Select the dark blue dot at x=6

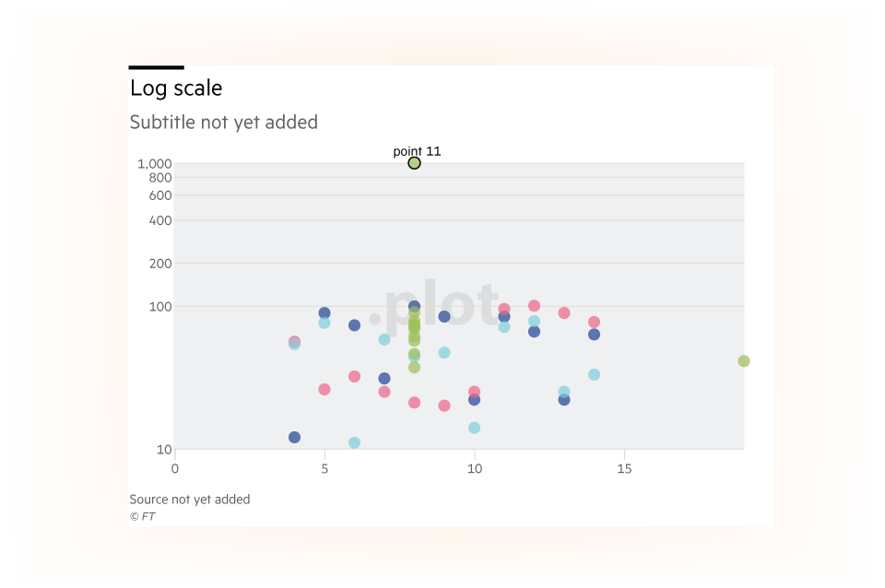pyautogui.click(x=354, y=325)
